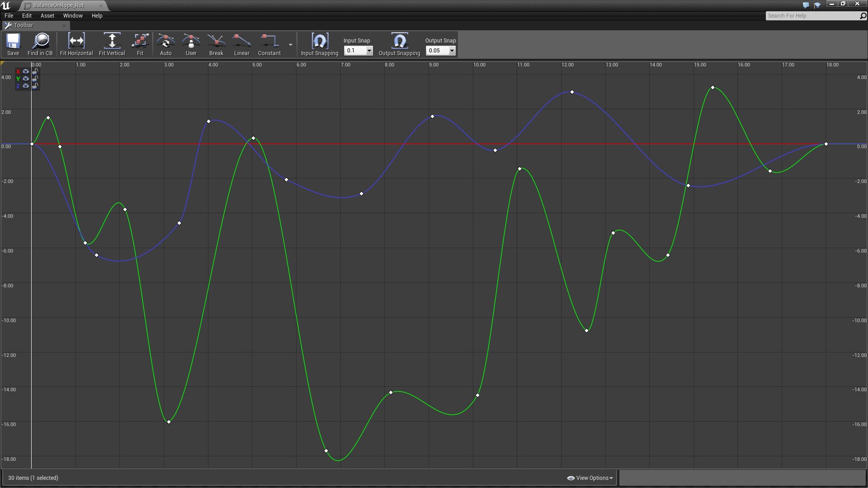Screen dimensions: 868x488
Task: Set tangent mode to Break
Action: 216,44
